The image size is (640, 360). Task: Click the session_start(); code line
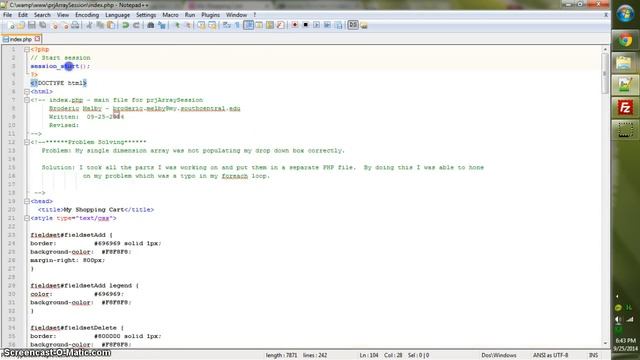[x=60, y=66]
